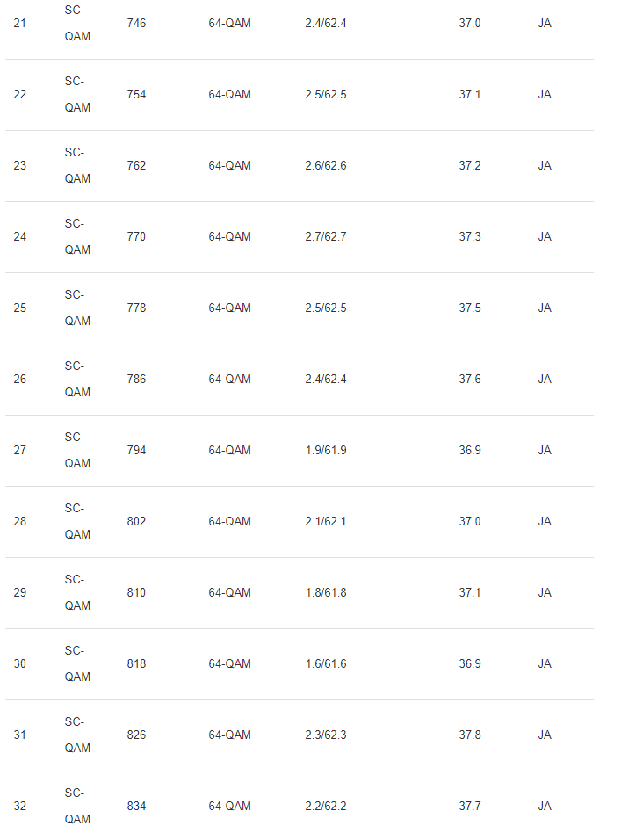Viewport: 621px width, 840px height.
Task: Click power level 2.7/62.7
Action: tap(325, 236)
